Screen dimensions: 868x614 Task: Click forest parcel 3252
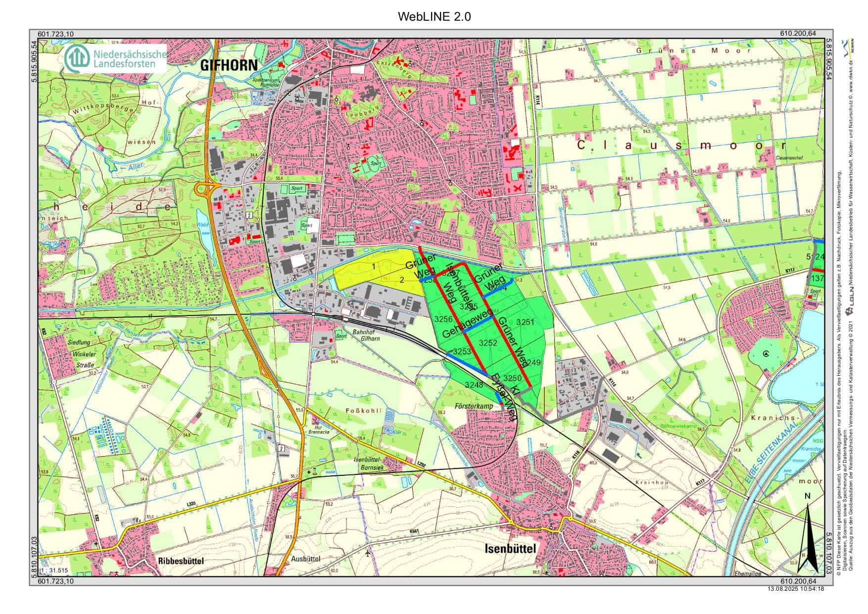pyautogui.click(x=488, y=343)
